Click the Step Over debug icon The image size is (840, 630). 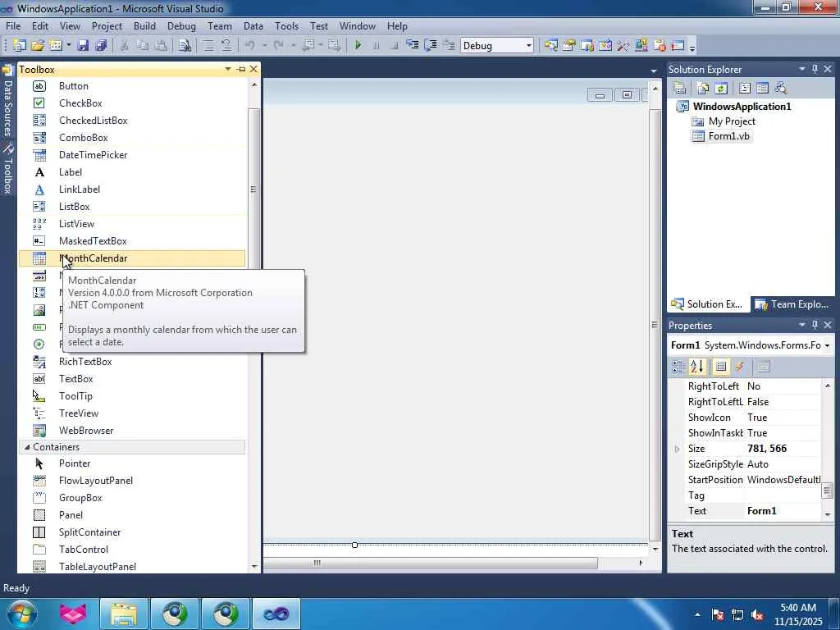(x=430, y=45)
